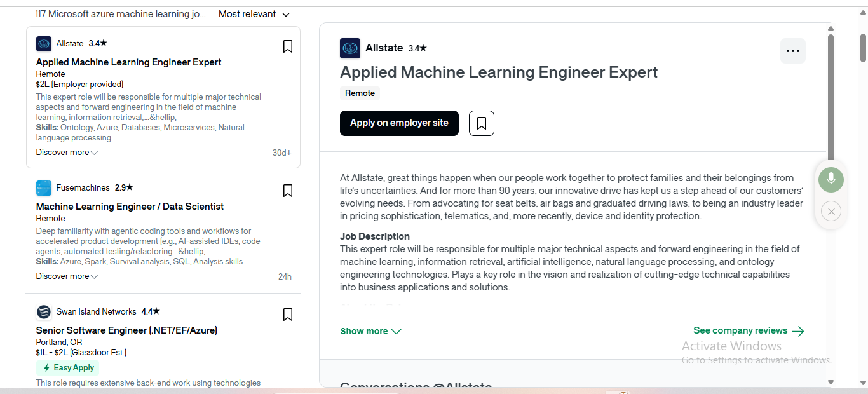
Task: Open the See company reviews link
Action: click(748, 330)
